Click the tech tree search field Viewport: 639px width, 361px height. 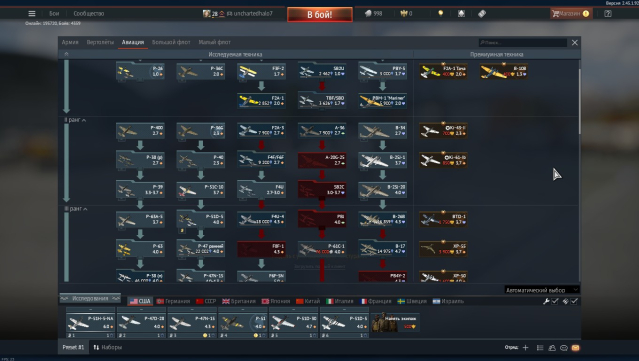coord(523,42)
